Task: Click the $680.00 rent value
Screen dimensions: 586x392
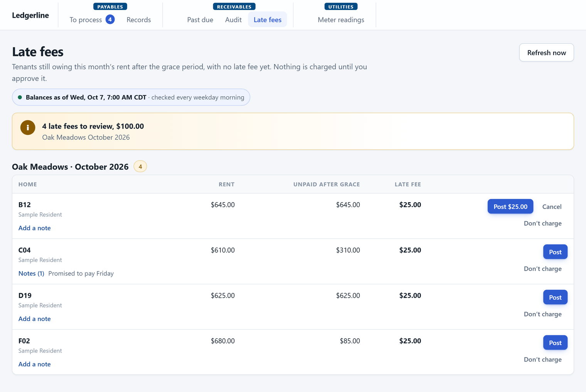Action: 223,341
